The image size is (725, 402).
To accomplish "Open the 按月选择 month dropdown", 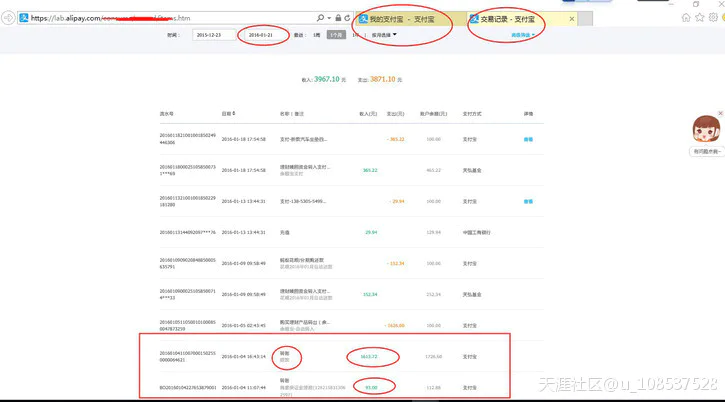I will click(x=384, y=35).
